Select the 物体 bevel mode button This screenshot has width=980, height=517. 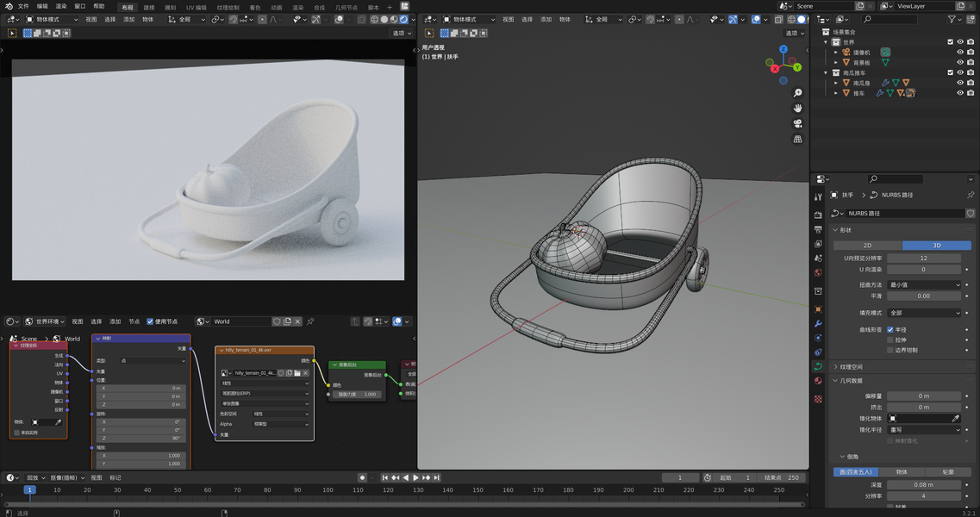pyautogui.click(x=902, y=471)
